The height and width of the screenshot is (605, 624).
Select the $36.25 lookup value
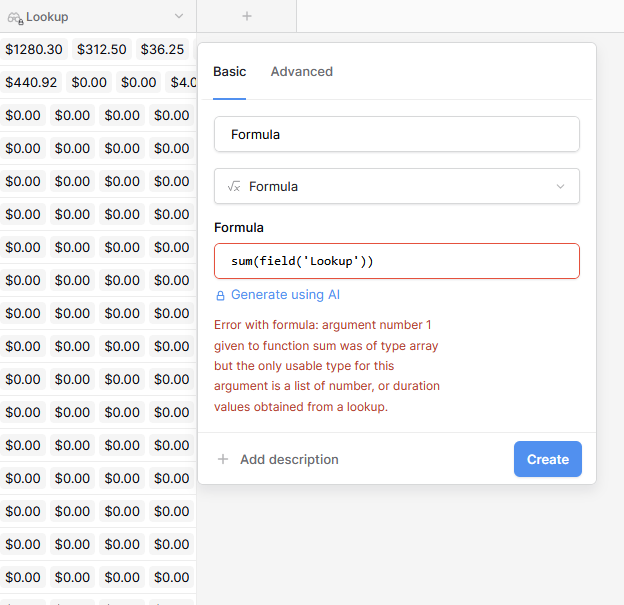click(x=162, y=49)
